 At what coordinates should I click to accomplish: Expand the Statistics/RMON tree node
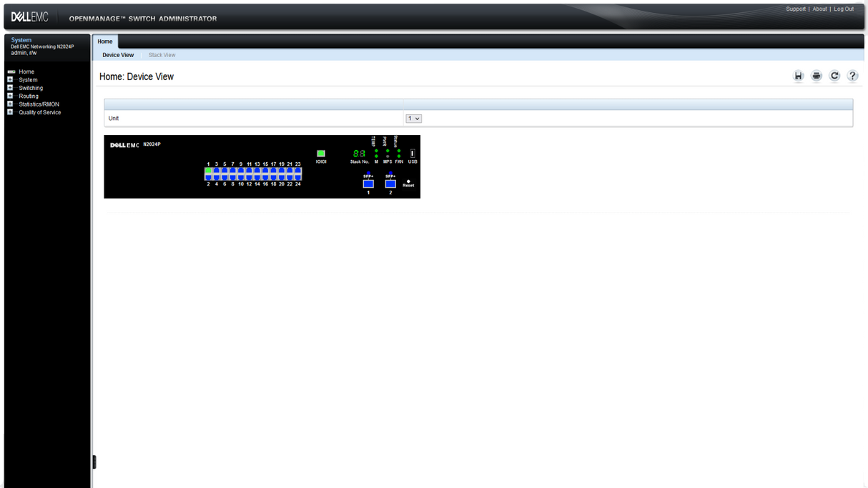(10, 104)
